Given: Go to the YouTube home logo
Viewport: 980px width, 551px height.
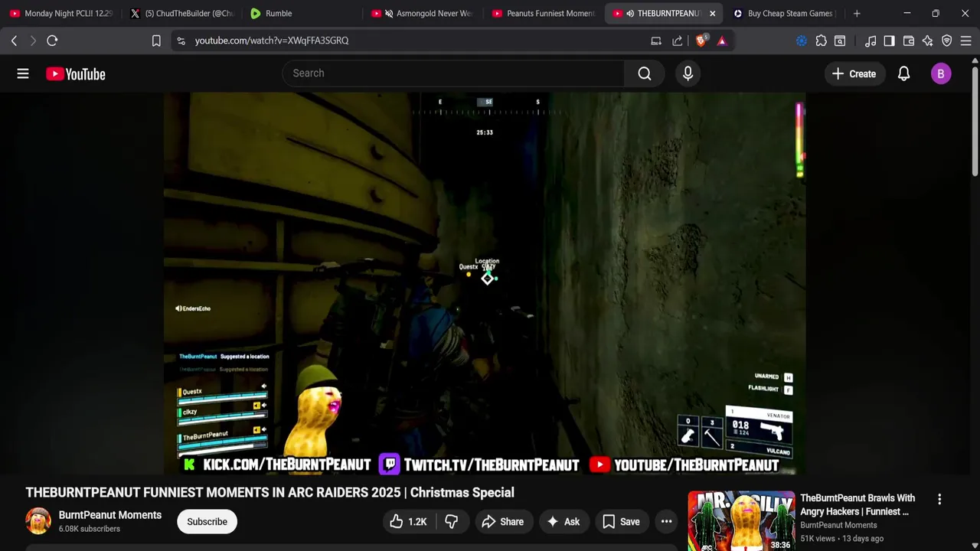Looking at the screenshot, I should (75, 73).
